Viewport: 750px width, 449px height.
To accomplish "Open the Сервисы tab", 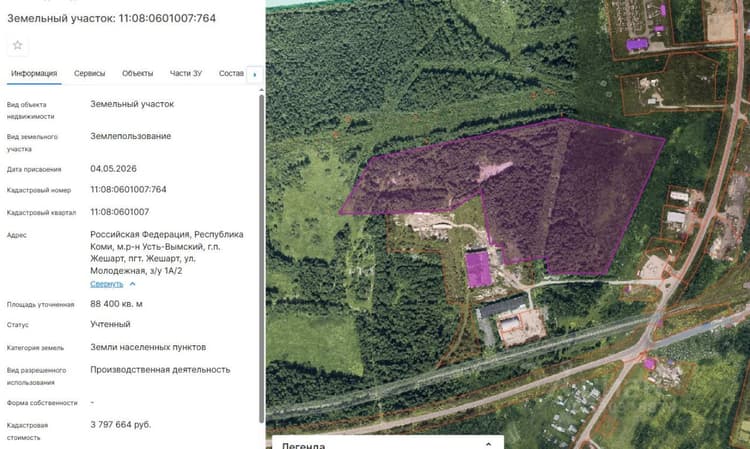I will tap(89, 74).
